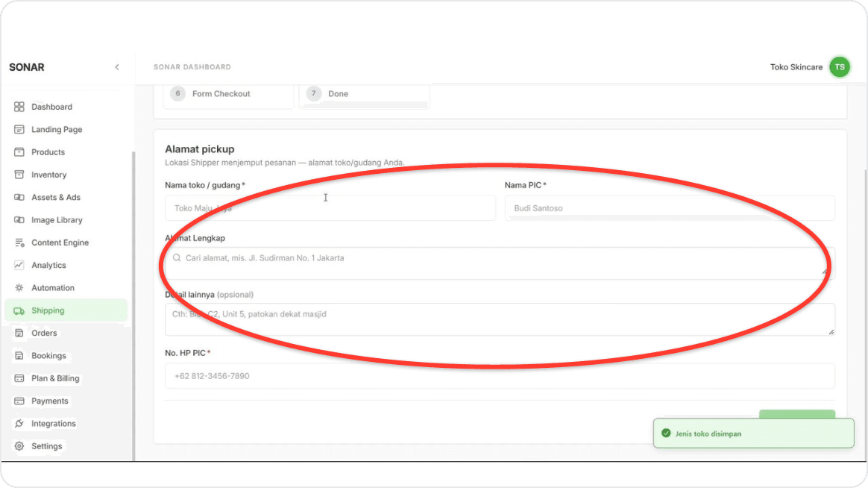Open Landing Page icon in sidebar

click(19, 129)
